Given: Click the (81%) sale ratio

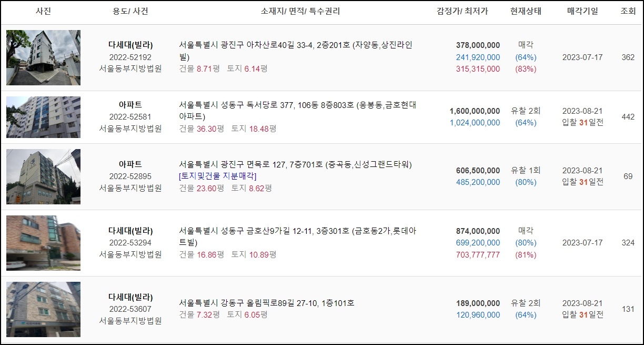Looking at the screenshot, I should 526,254.
